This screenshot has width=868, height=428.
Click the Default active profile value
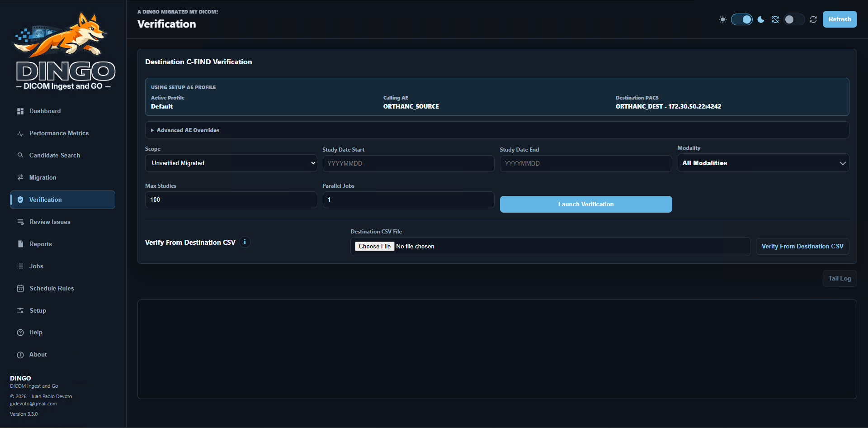(162, 107)
